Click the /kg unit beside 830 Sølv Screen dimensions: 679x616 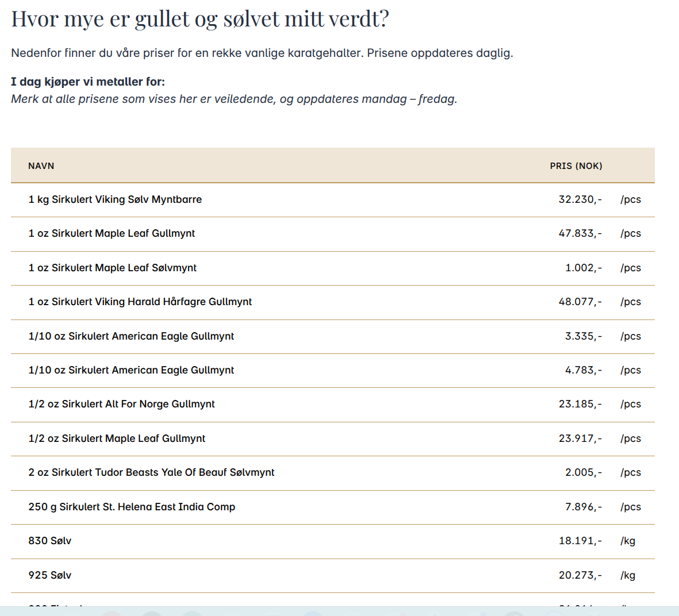628,541
